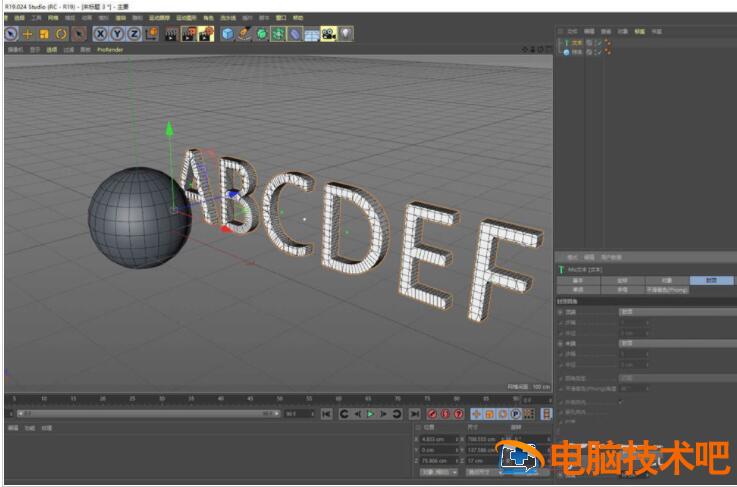The image size is (737, 487).
Task: Open the 帮助 menu
Action: pyautogui.click(x=298, y=18)
